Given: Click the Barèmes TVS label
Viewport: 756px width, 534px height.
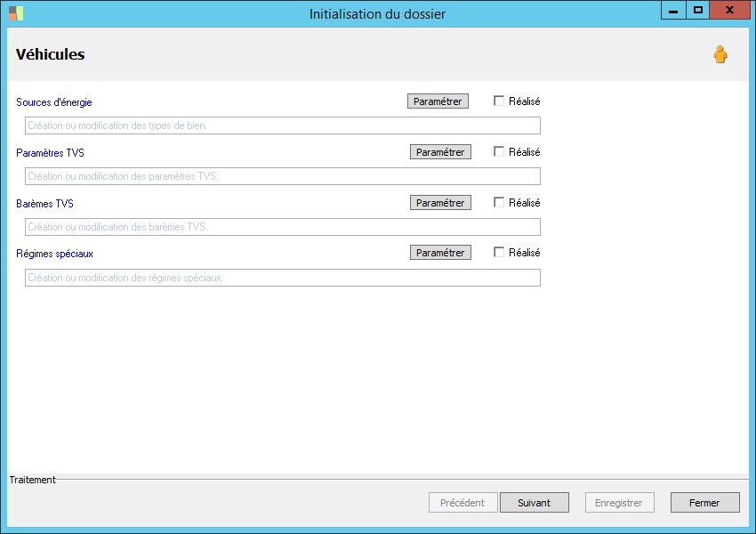Looking at the screenshot, I should 44,204.
